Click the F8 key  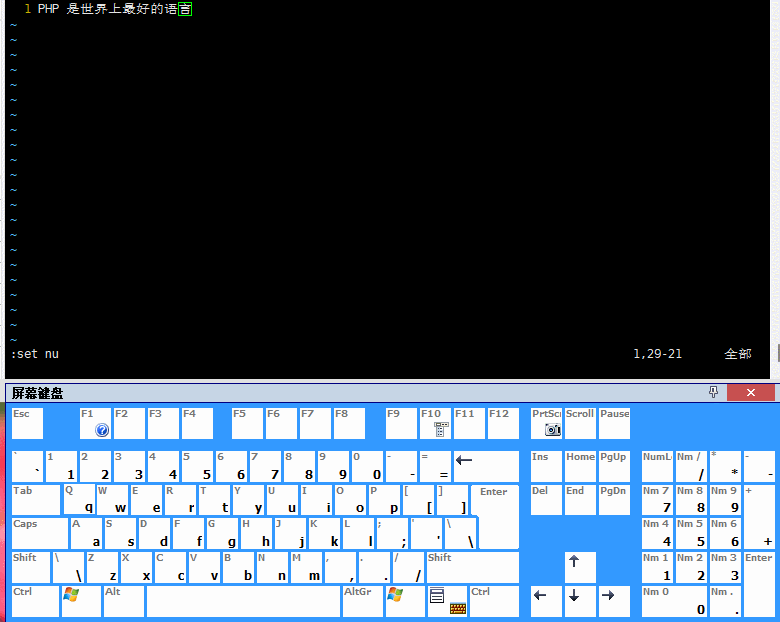click(x=349, y=423)
